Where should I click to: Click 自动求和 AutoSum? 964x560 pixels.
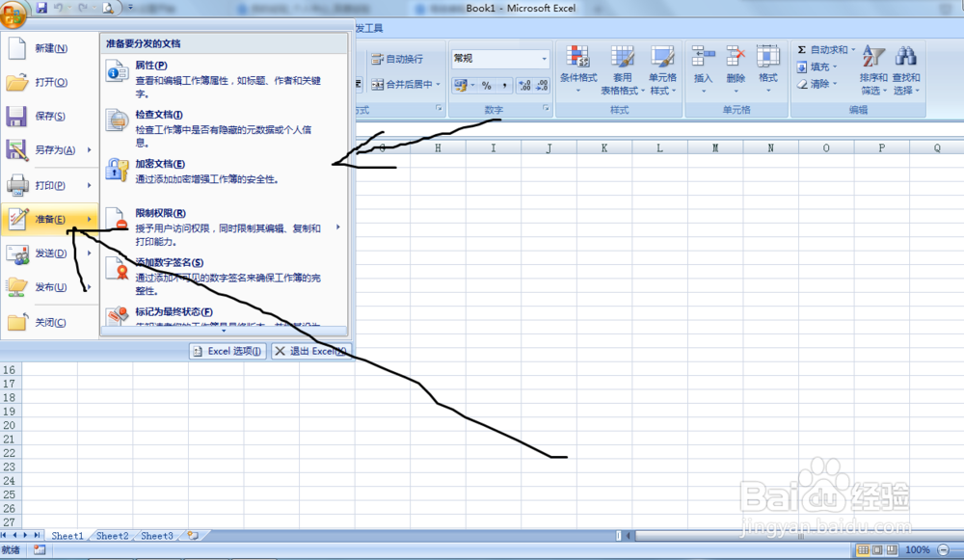coord(822,50)
